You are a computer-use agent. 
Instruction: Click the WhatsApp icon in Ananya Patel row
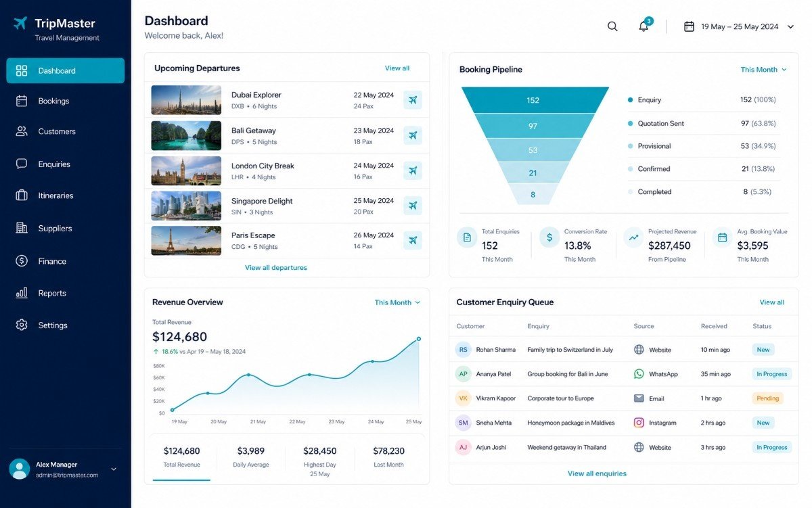pos(639,373)
